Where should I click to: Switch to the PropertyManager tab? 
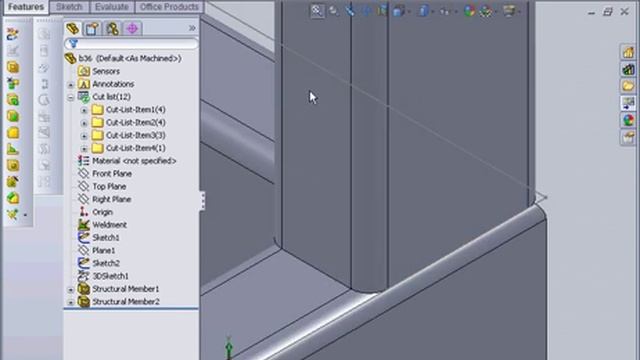point(92,29)
